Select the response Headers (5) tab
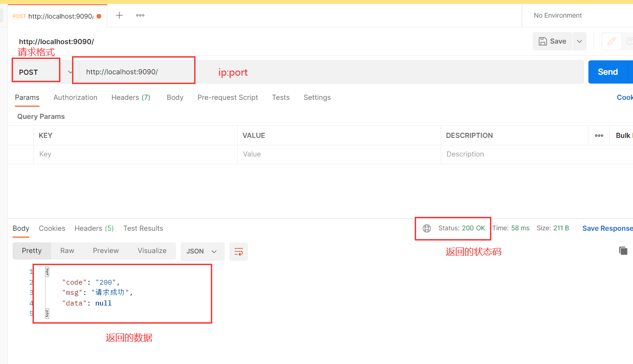 [x=94, y=228]
